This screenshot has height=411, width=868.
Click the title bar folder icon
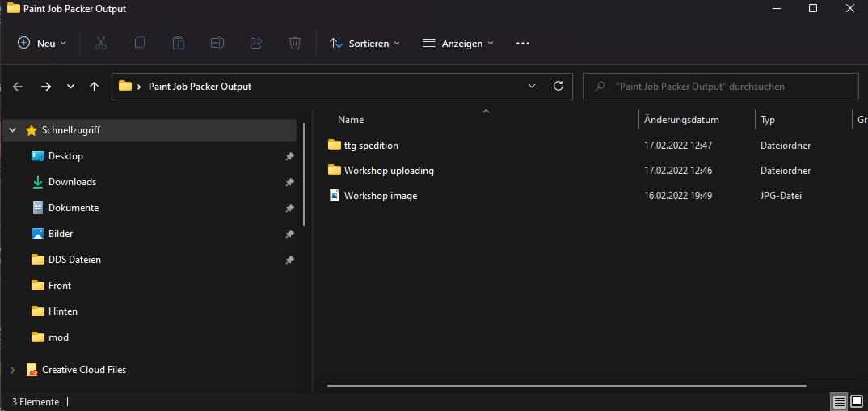point(13,9)
